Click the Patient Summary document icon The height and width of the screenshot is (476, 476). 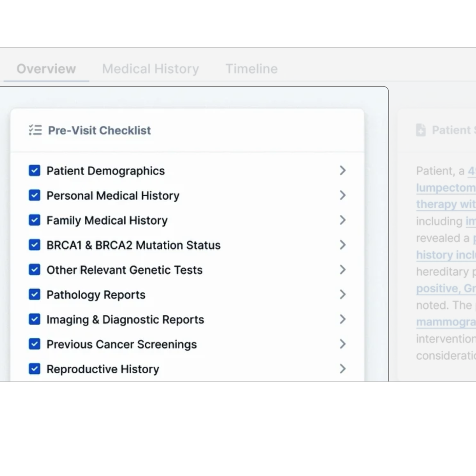point(420,130)
